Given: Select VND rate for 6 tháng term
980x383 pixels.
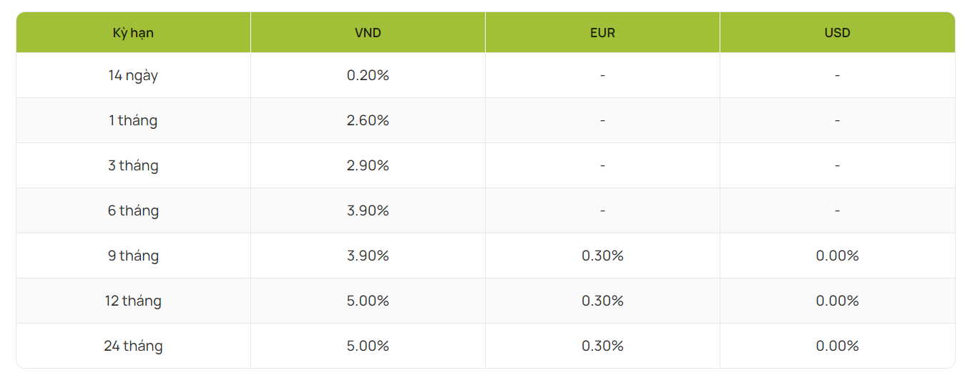Looking at the screenshot, I should point(368,210).
